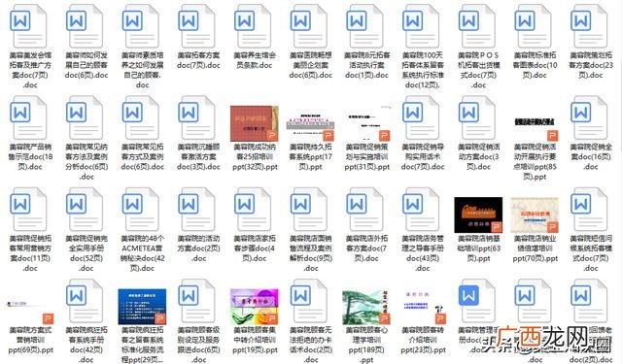Screen dimensions: 622x364
Task: Select 美容院的48个ACMETEA营销秘决doc(42页) icon
Action: (x=141, y=210)
